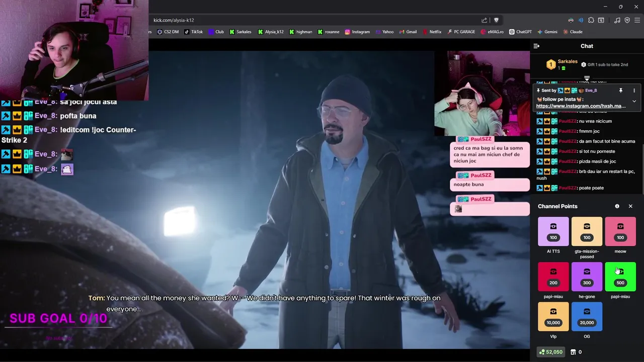Open the Gemini bookmark
644x362 pixels.
tap(547, 32)
